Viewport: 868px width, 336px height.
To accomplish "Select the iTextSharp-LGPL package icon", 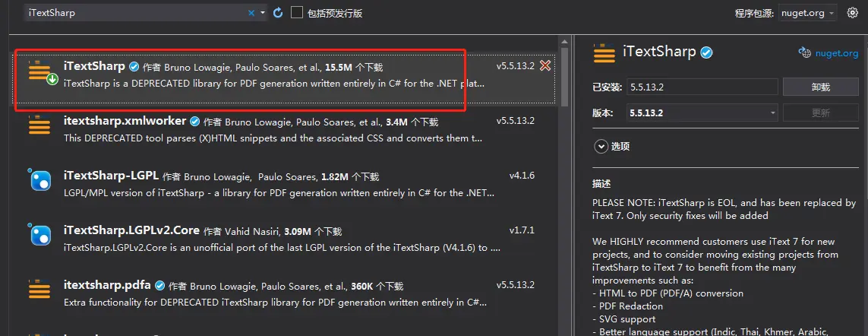I will 39,180.
